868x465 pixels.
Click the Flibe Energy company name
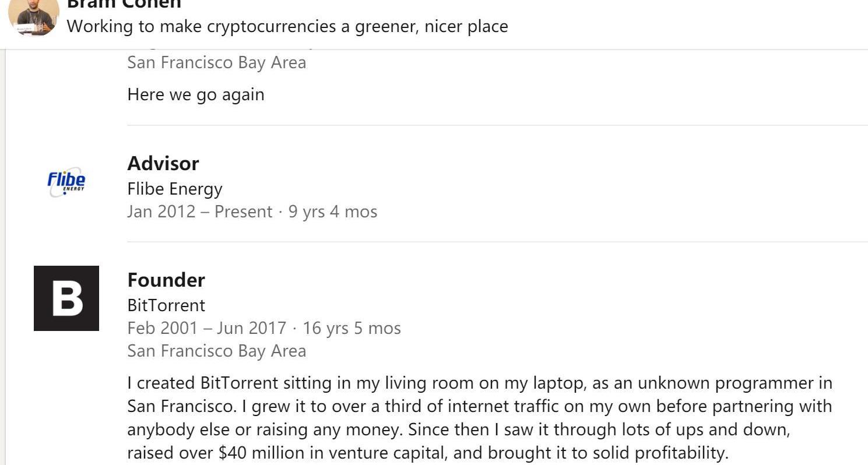point(175,189)
